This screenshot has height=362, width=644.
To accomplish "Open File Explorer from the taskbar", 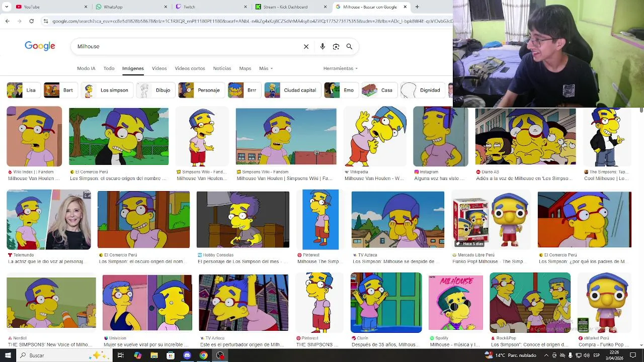I will (x=154, y=355).
